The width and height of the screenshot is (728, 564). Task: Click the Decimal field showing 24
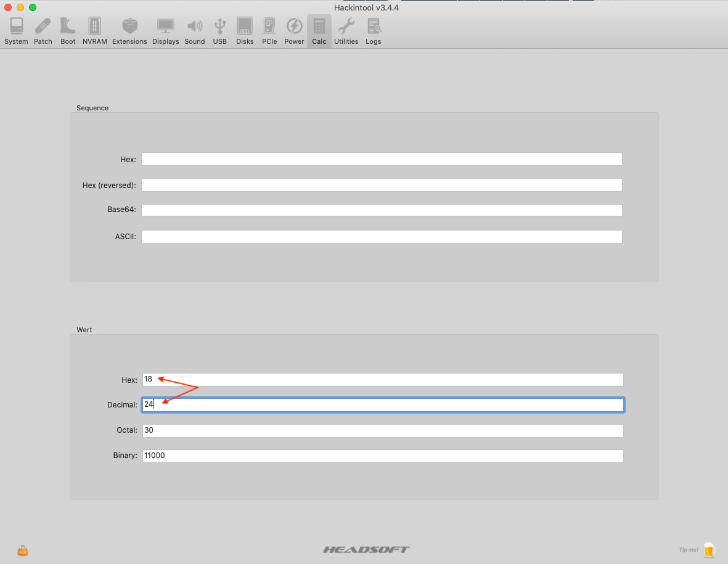coord(383,405)
